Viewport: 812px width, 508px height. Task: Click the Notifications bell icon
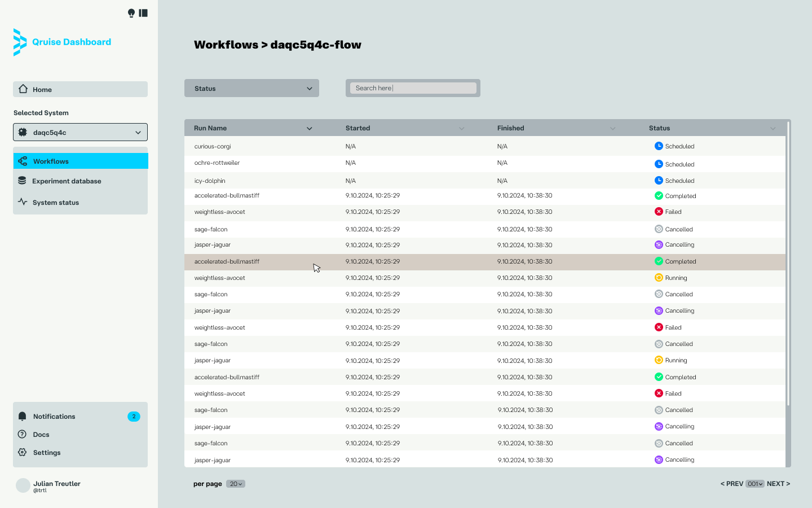23,417
